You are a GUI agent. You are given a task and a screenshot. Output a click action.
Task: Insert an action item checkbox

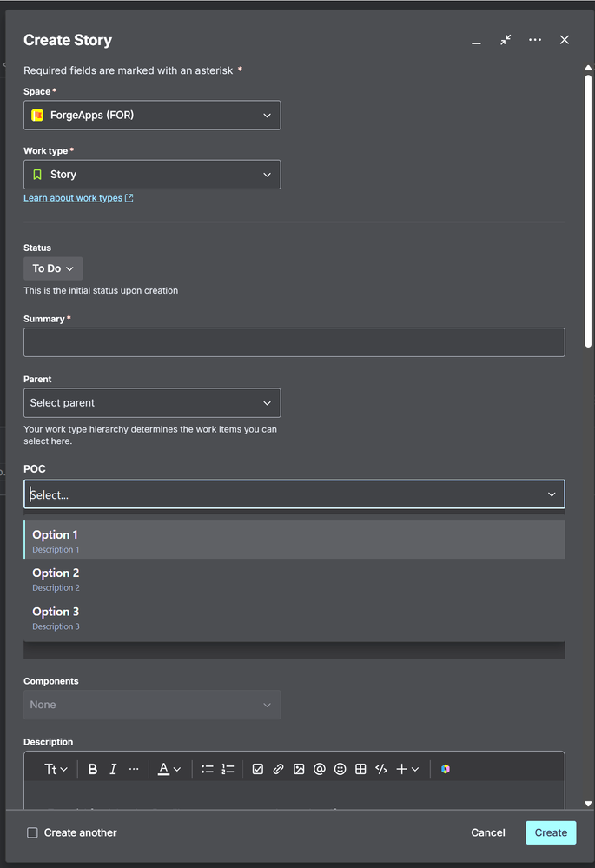click(x=257, y=769)
